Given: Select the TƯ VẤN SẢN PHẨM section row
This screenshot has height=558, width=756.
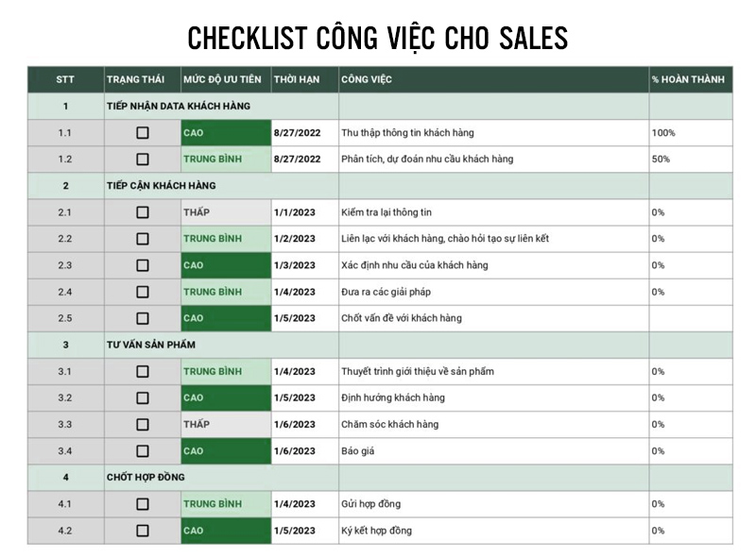Looking at the screenshot, I should (x=380, y=345).
